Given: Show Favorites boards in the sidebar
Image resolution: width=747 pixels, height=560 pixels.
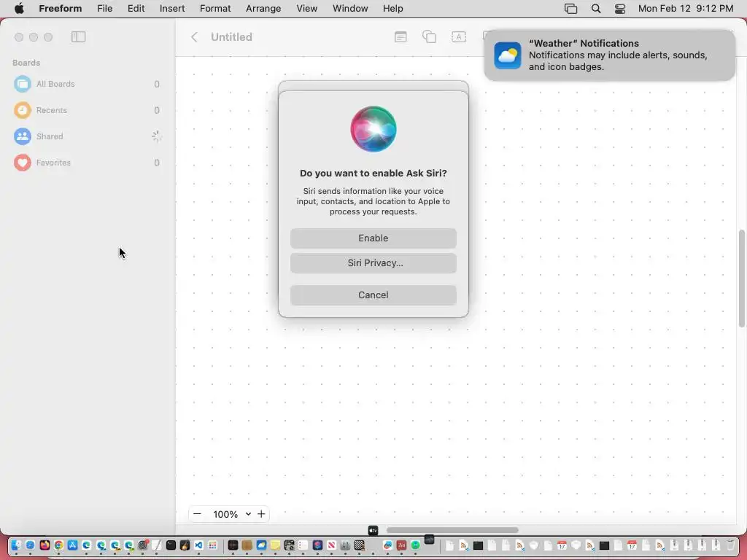Looking at the screenshot, I should pyautogui.click(x=88, y=163).
